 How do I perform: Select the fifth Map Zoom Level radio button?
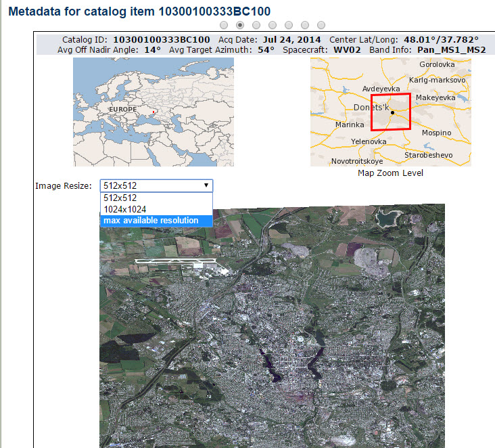289,25
